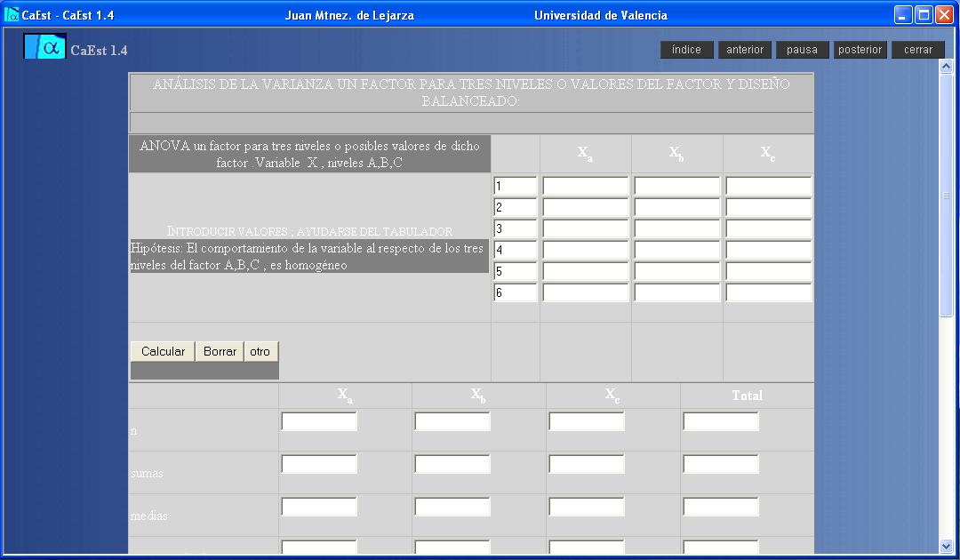This screenshot has width=960, height=560.
Task: Open the índice navigation button
Action: tap(686, 50)
